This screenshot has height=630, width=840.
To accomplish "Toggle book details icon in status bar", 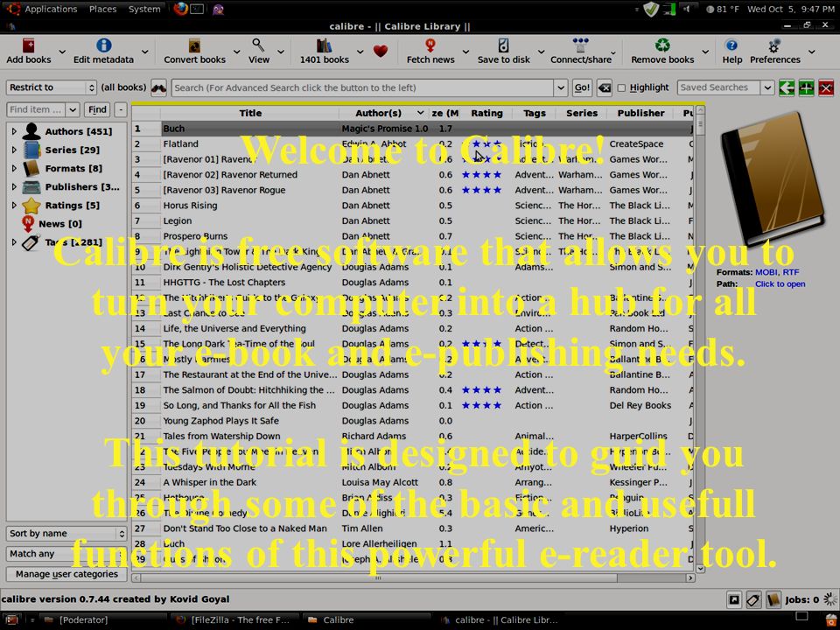I will click(773, 599).
